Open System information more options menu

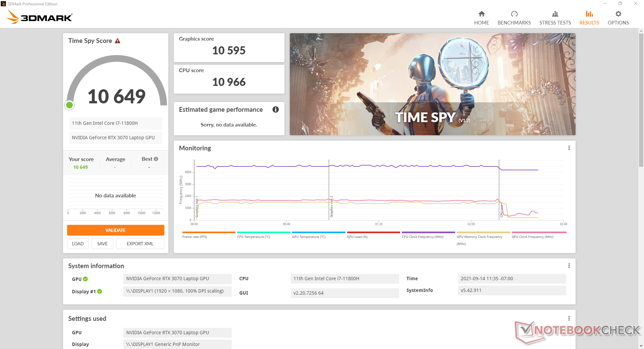tap(569, 266)
